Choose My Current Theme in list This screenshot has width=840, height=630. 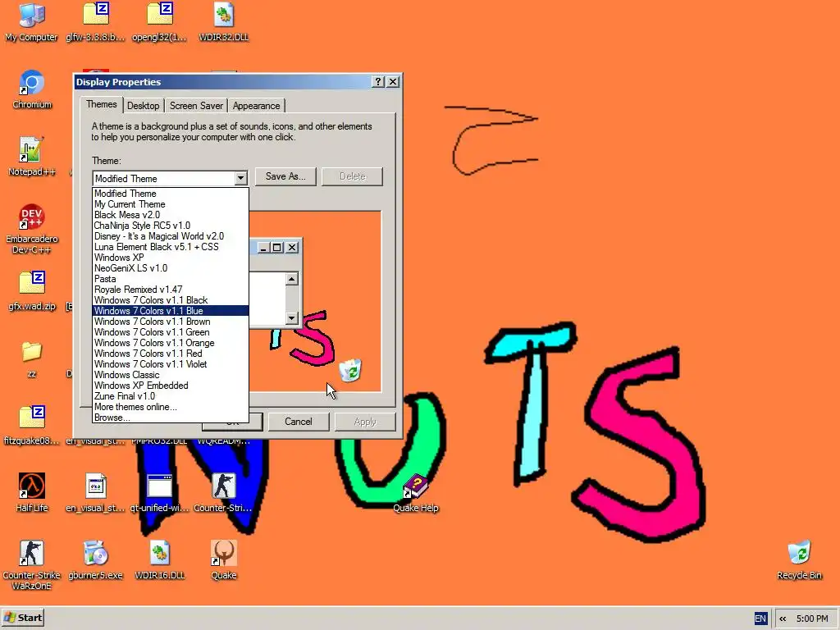(x=171, y=204)
